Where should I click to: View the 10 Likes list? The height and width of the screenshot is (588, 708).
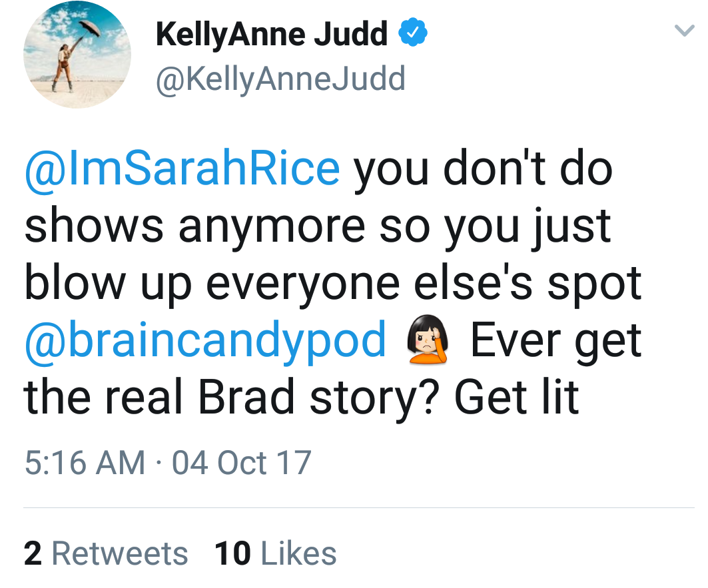276,553
